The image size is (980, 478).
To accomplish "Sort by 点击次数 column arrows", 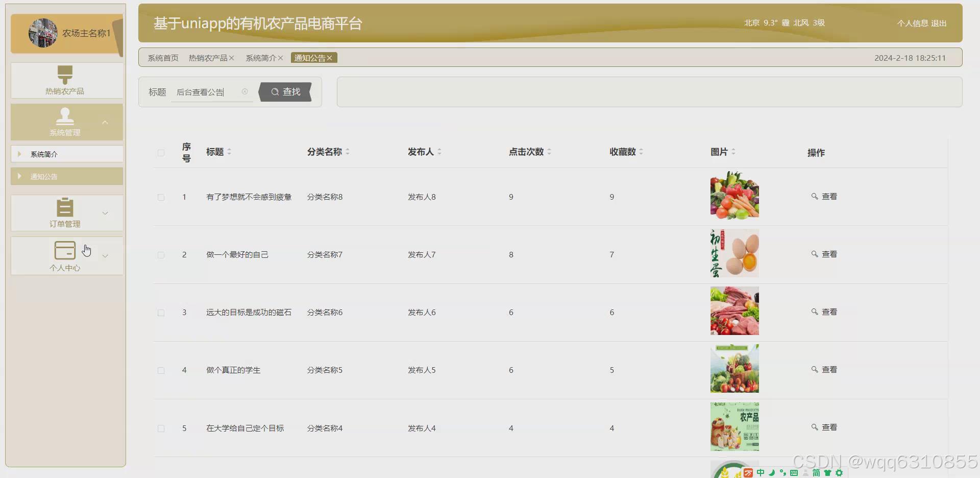I will (x=550, y=151).
